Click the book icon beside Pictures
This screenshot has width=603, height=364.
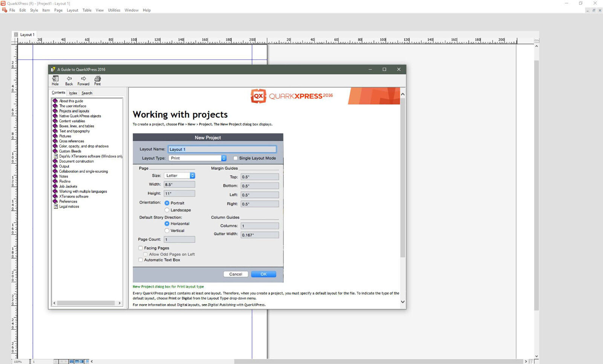point(55,136)
